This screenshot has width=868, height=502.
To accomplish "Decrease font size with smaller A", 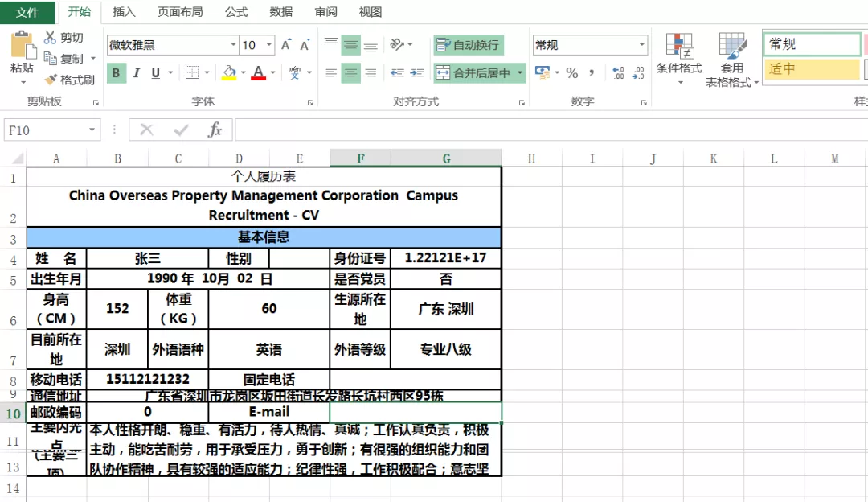I will click(305, 45).
